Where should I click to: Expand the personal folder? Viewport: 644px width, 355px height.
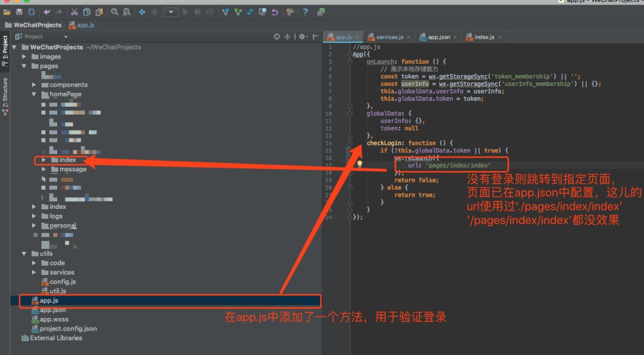click(34, 226)
